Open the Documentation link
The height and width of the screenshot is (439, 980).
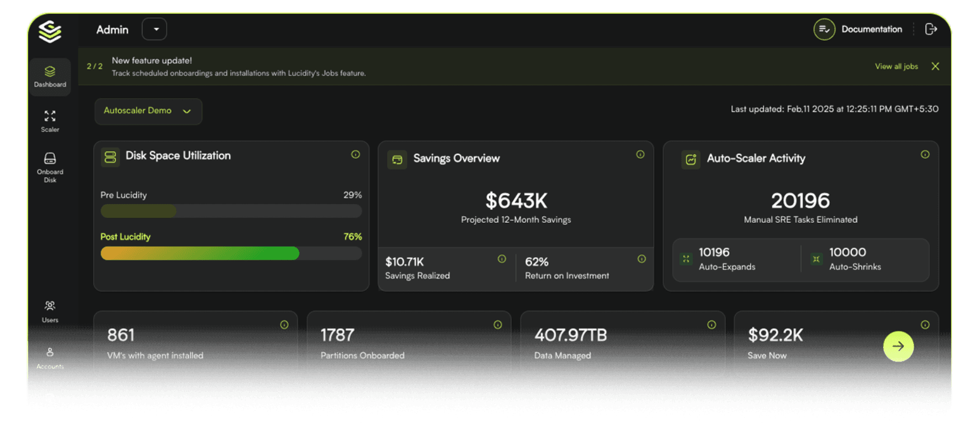coord(871,29)
